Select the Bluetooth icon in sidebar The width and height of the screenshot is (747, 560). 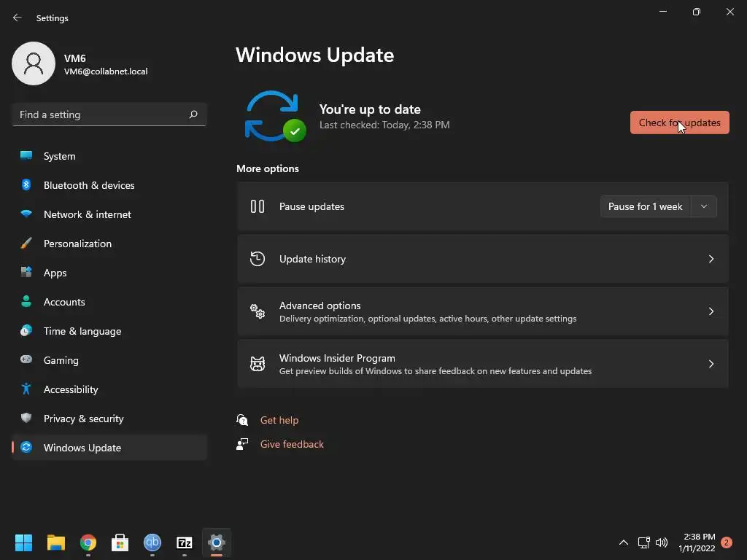pyautogui.click(x=26, y=184)
